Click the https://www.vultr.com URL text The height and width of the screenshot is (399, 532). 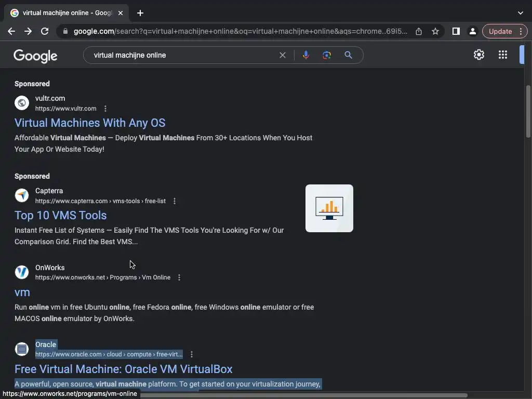click(66, 109)
